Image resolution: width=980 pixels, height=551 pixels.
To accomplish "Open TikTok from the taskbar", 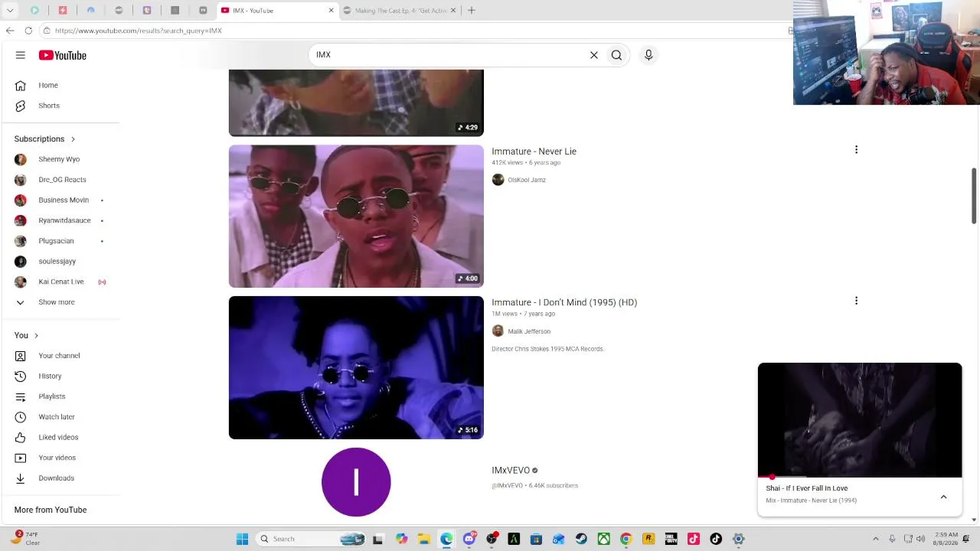I will pos(716,539).
